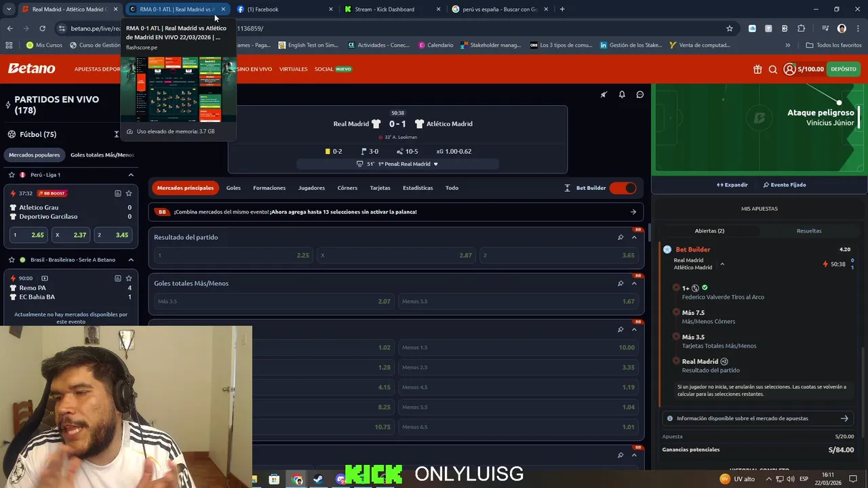
Task: Toggle Evento Fijado pin on the pitch viewer
Action: 785,184
